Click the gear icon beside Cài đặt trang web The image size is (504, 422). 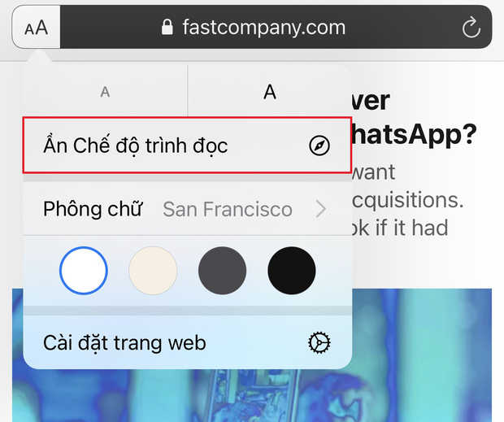[319, 343]
